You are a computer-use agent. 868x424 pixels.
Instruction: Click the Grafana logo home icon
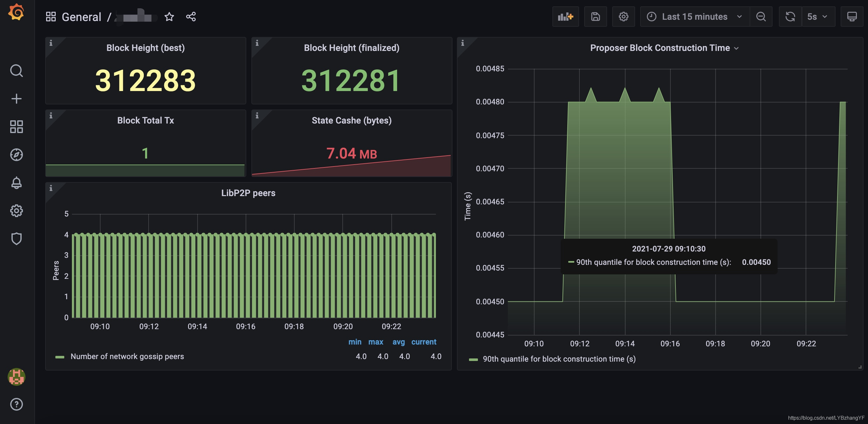click(16, 12)
